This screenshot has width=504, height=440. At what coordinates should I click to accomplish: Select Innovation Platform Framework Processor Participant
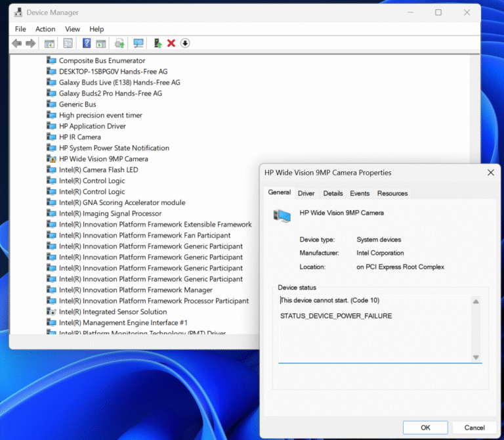[x=154, y=301]
